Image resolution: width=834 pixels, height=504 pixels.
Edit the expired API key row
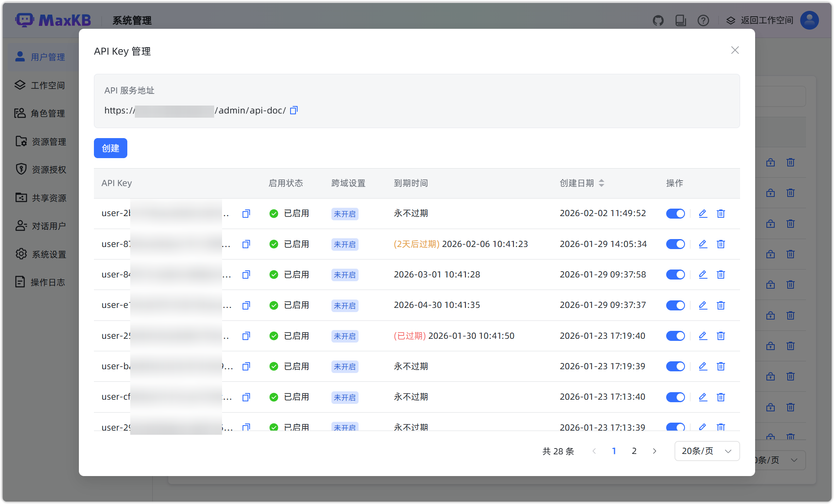(x=703, y=336)
